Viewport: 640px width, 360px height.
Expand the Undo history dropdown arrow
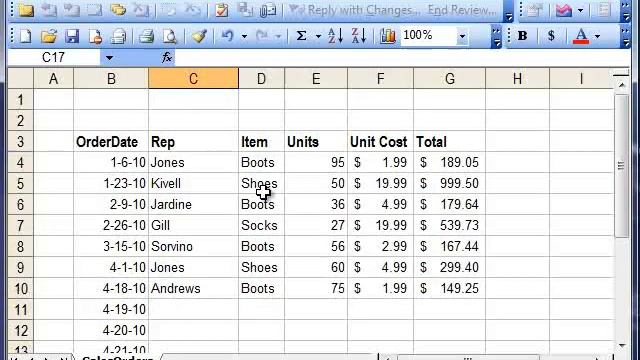pyautogui.click(x=244, y=37)
